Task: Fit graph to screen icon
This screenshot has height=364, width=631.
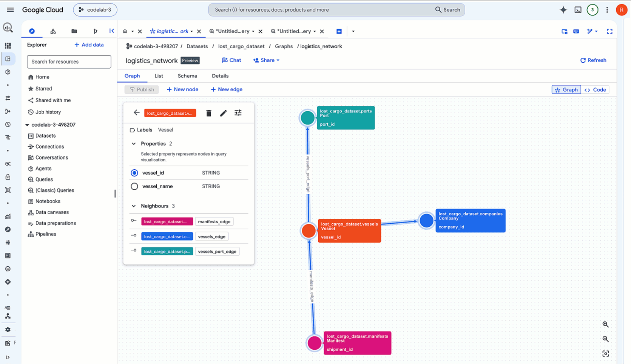Action: [606, 353]
